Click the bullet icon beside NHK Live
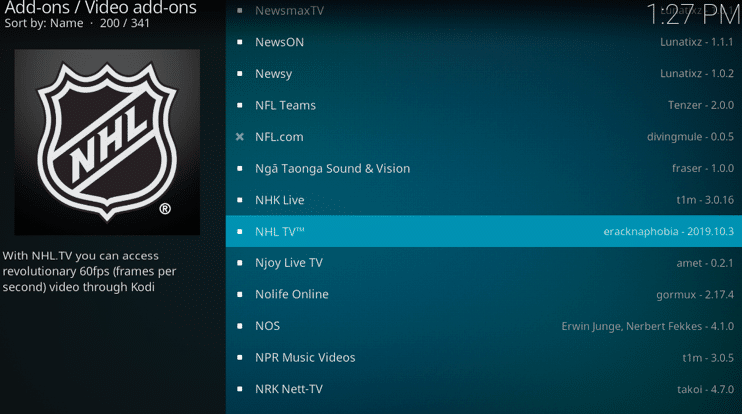Viewport: 742px width, 414px height. point(240,200)
